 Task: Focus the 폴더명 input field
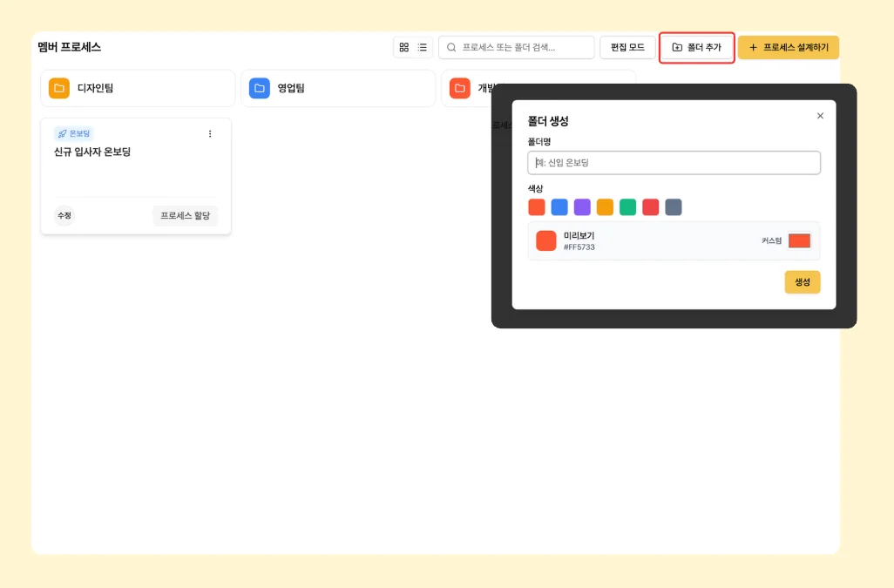coord(674,163)
